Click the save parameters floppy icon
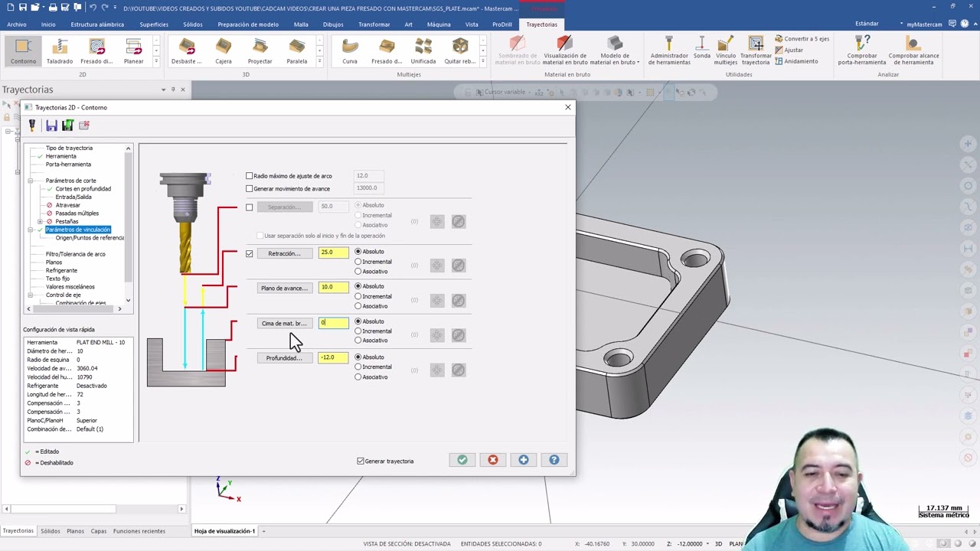The height and width of the screenshot is (551, 980). [51, 125]
